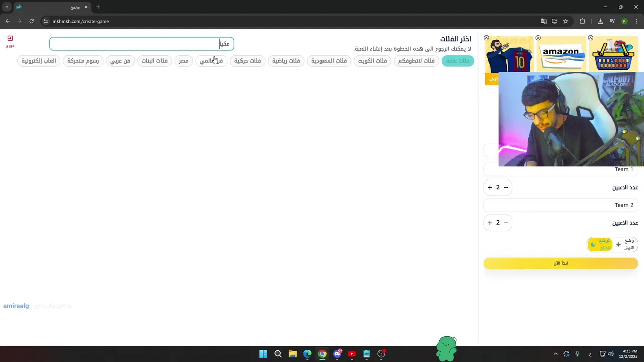This screenshot has width=644, height=362.
Task: Bookmark this page with star icon
Action: (566, 21)
